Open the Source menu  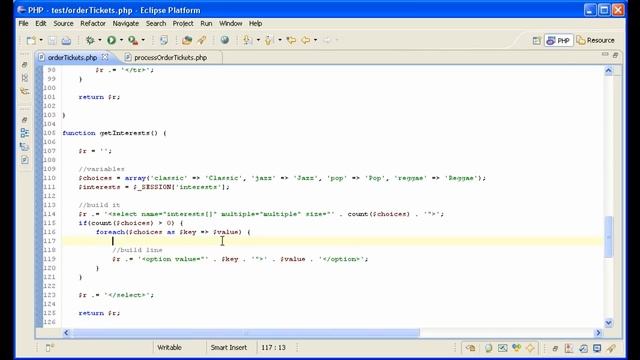coord(63,23)
